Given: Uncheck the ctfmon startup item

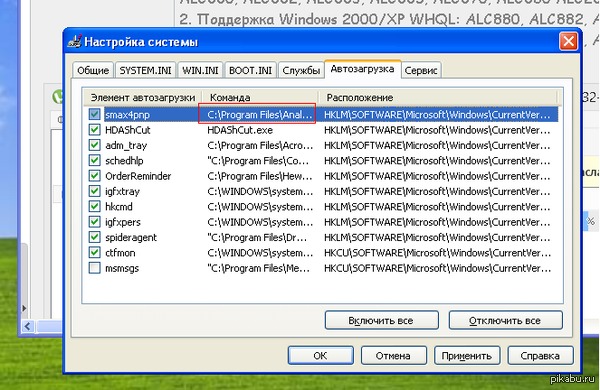Looking at the screenshot, I should [x=94, y=252].
